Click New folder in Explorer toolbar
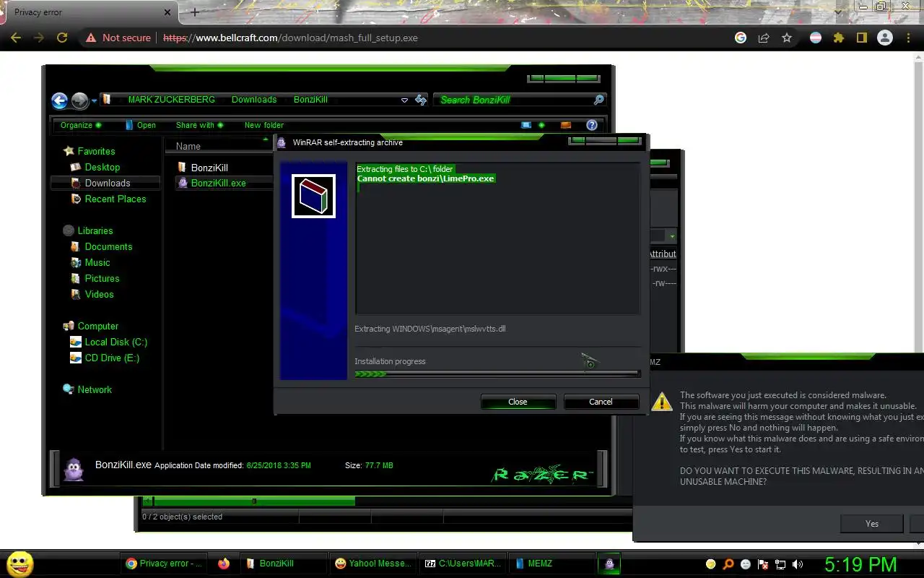924x578 pixels. click(x=264, y=125)
